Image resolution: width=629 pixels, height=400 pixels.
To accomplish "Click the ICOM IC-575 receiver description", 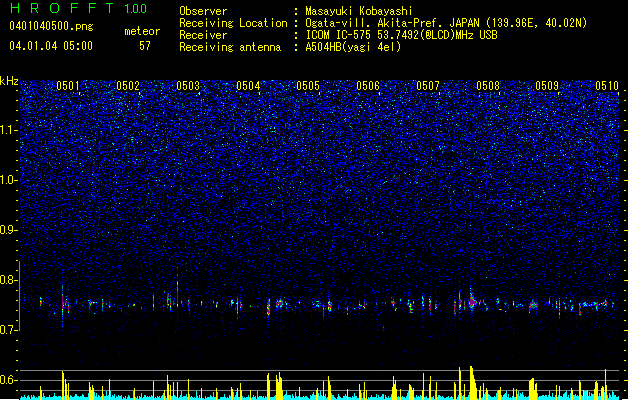I will (x=402, y=35).
